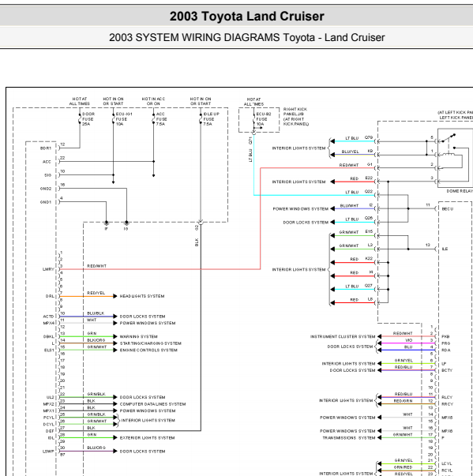Image resolution: width=473 pixels, height=476 pixels.
Task: Click the PKB terminal label
Action: point(445,336)
